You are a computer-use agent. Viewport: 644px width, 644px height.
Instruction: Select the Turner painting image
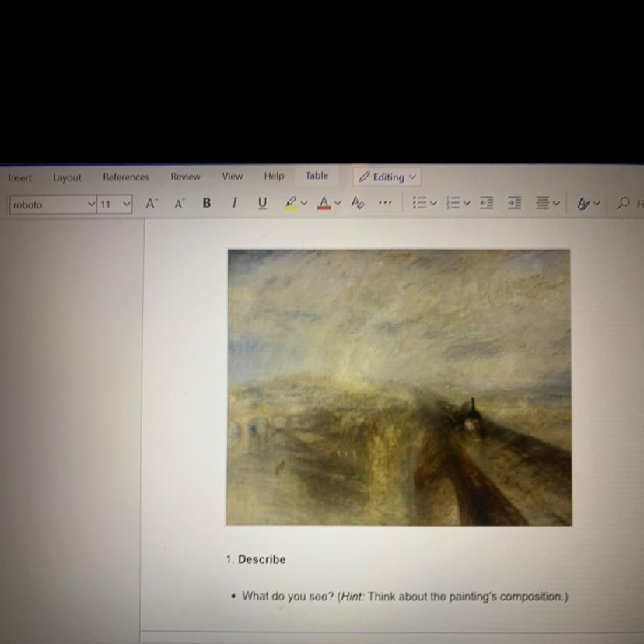point(399,387)
